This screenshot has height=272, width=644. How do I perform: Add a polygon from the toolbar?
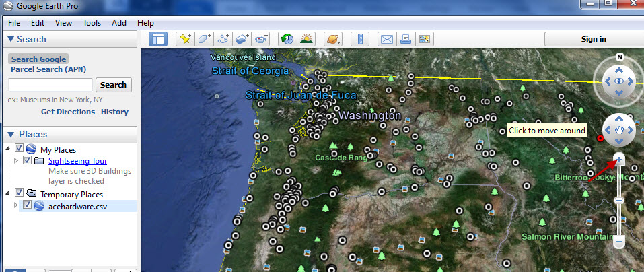(x=204, y=40)
